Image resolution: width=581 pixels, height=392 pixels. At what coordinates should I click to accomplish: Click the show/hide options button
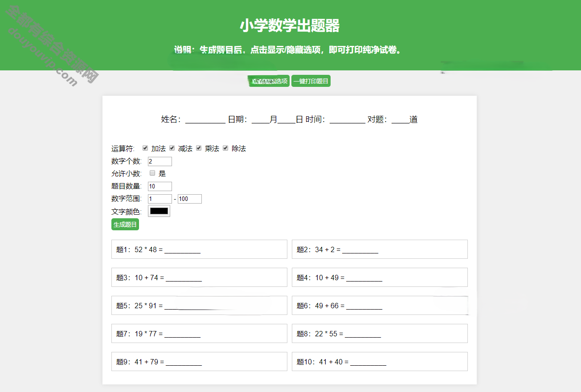(269, 81)
